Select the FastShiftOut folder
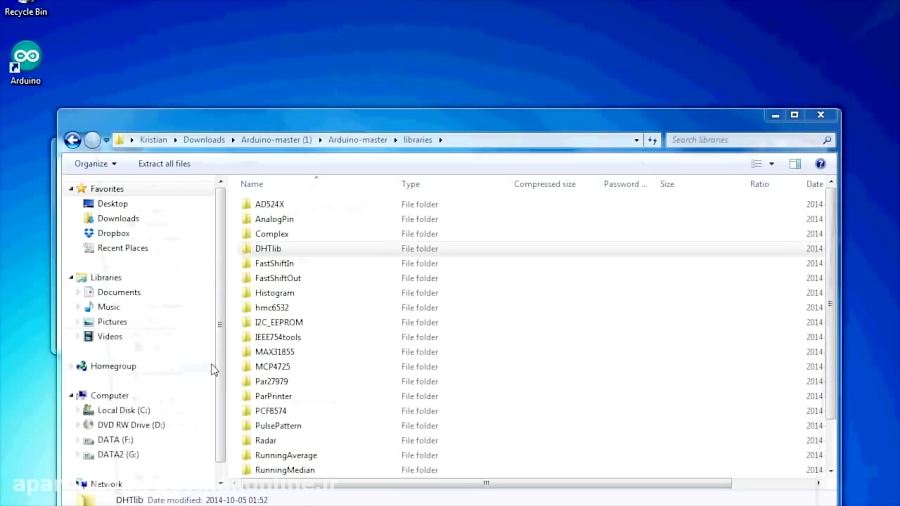Screen dimensions: 900x506 [x=278, y=278]
